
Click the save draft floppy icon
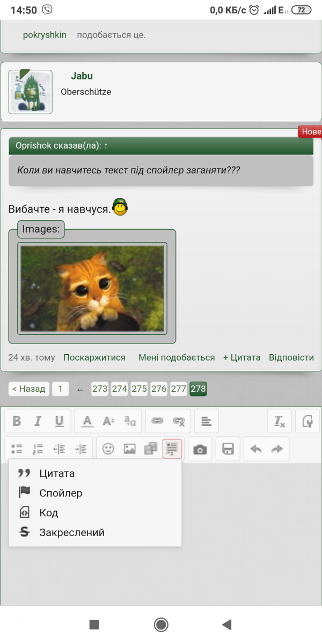point(228,449)
